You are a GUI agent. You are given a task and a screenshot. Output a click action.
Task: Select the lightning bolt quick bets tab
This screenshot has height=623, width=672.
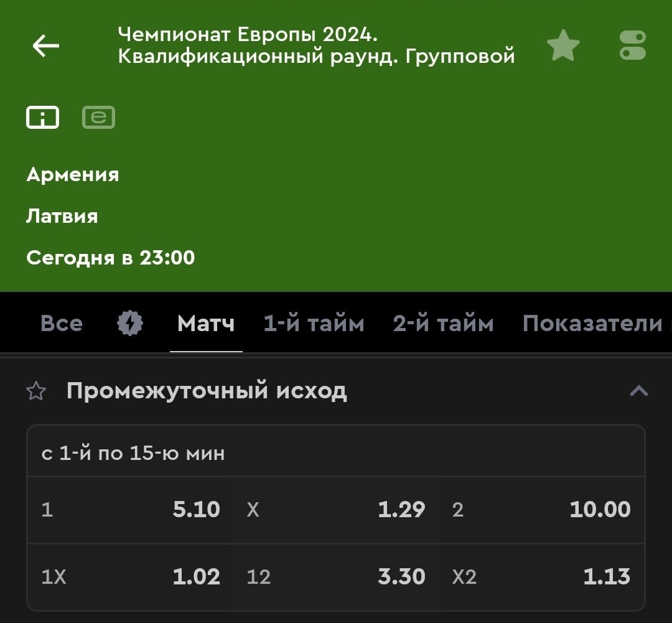tap(130, 324)
